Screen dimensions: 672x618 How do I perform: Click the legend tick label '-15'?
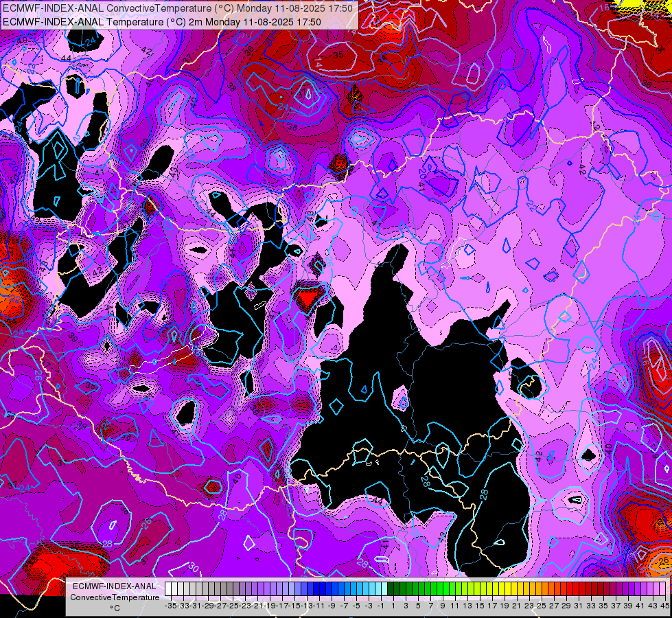pyautogui.click(x=294, y=606)
